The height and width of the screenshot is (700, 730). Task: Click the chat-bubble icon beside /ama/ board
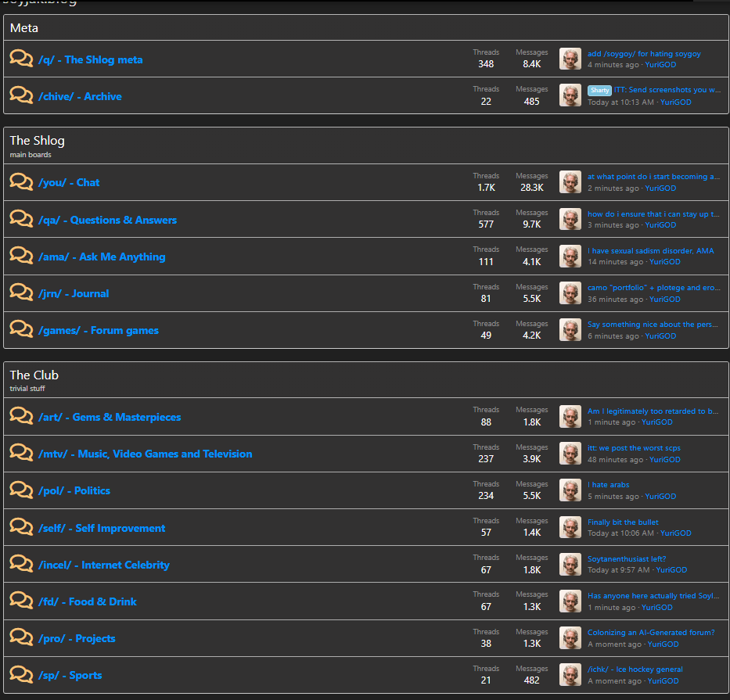(21, 256)
